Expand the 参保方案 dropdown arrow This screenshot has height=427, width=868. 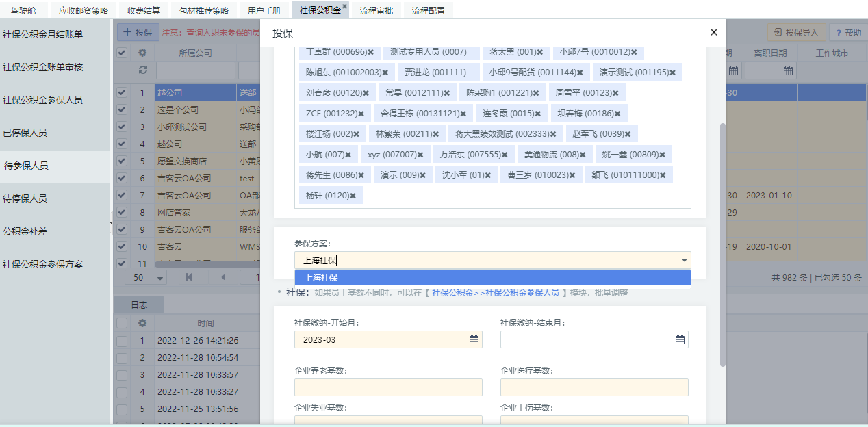pyautogui.click(x=684, y=260)
